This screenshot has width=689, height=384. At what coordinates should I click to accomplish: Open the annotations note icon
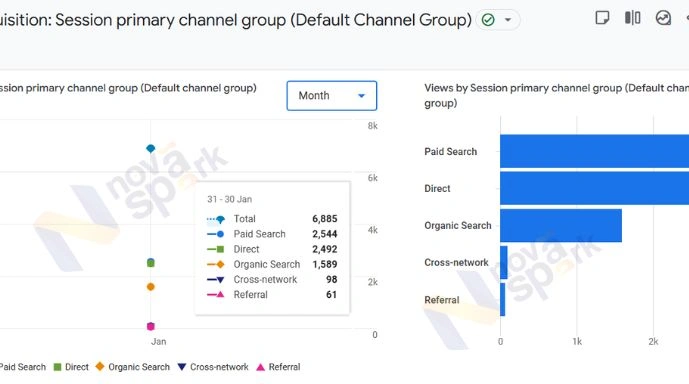[x=602, y=18]
